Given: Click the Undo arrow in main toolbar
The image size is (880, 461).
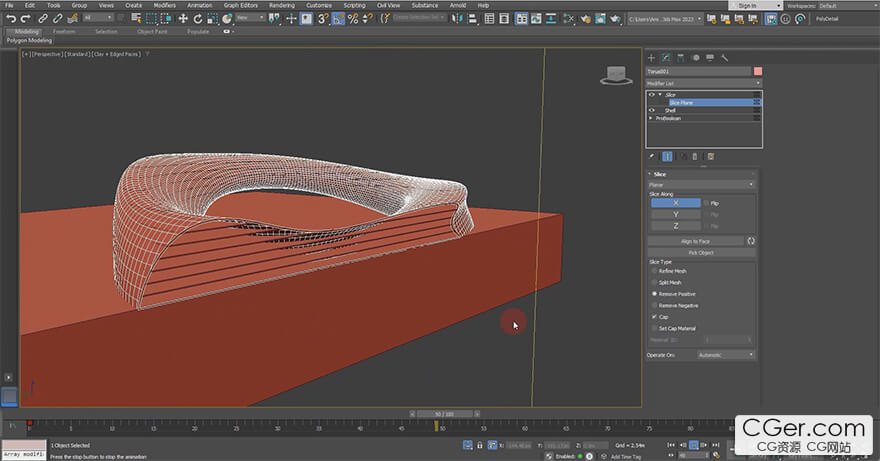Looking at the screenshot, I should 10,18.
